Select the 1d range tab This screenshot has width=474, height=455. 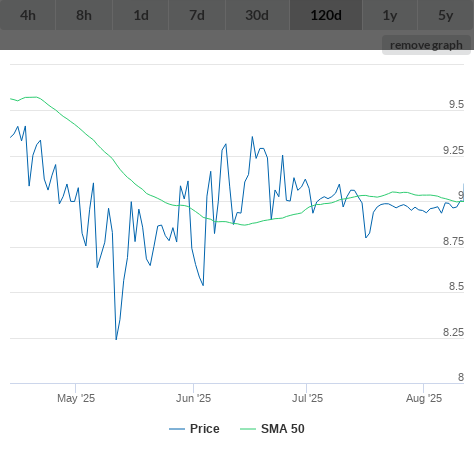click(141, 15)
